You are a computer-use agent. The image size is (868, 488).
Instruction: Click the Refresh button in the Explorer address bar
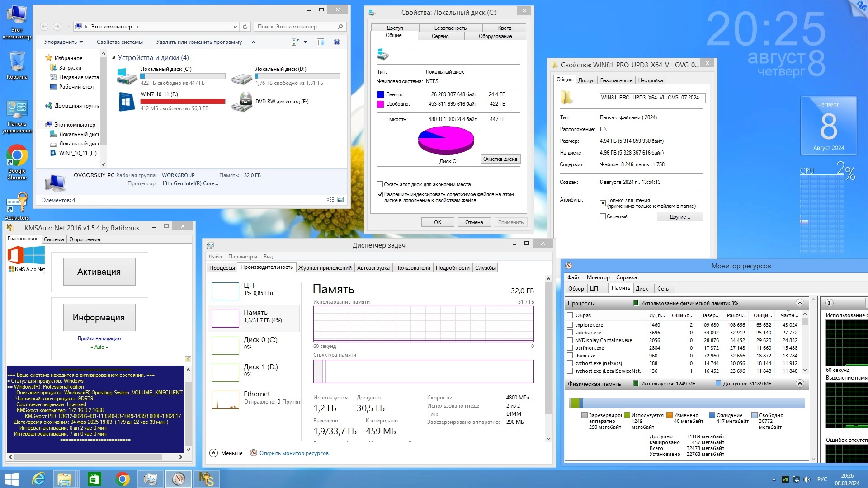245,27
